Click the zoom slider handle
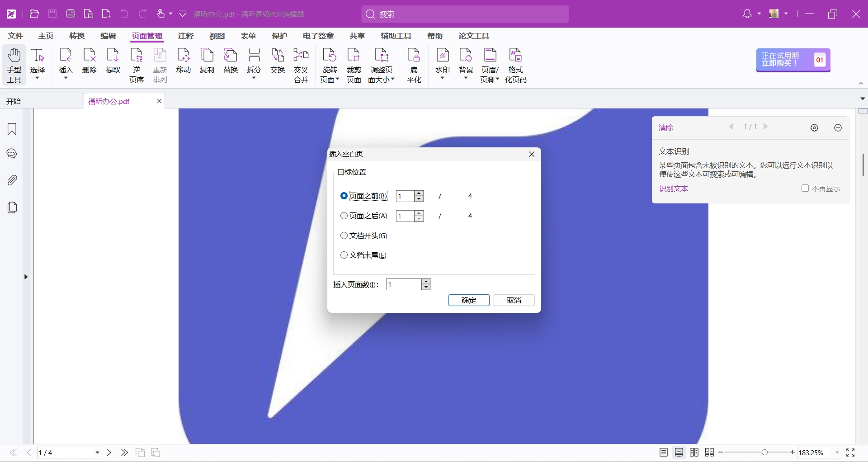The width and height of the screenshot is (868, 462). (764, 453)
